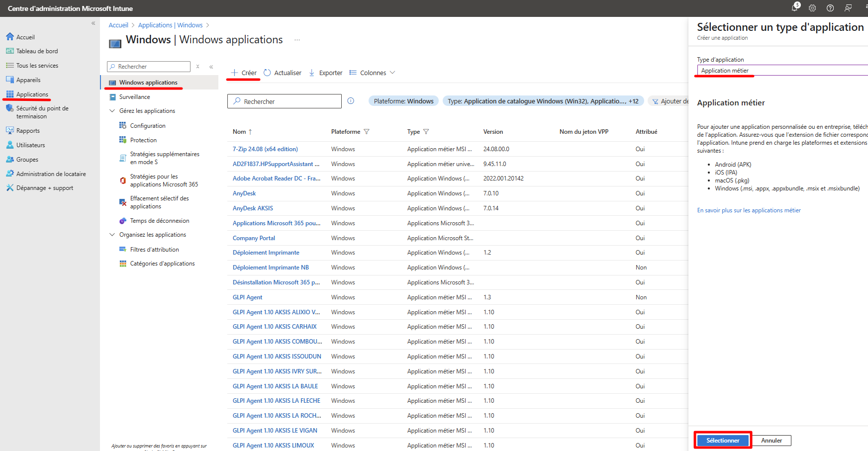Click the Filtres d'attribution icon
Image resolution: width=868 pixels, height=451 pixels.
pos(123,249)
